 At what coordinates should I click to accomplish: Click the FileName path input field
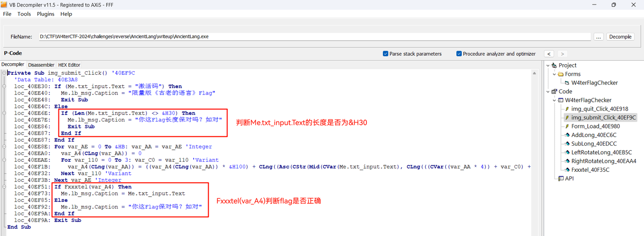pyautogui.click(x=314, y=37)
